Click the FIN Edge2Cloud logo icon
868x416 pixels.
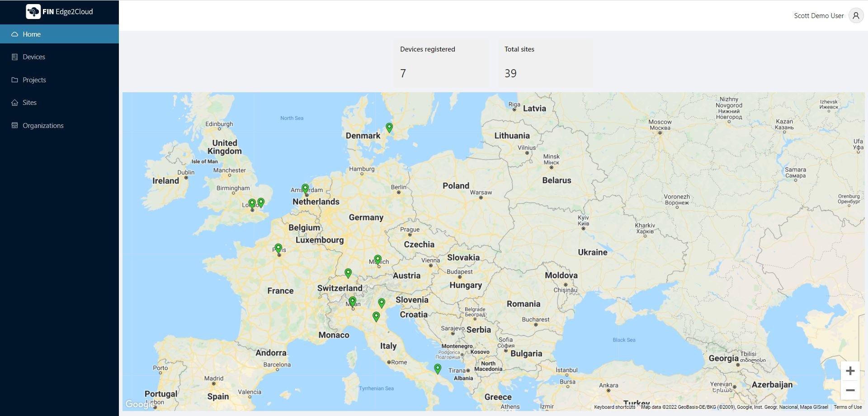coord(33,11)
